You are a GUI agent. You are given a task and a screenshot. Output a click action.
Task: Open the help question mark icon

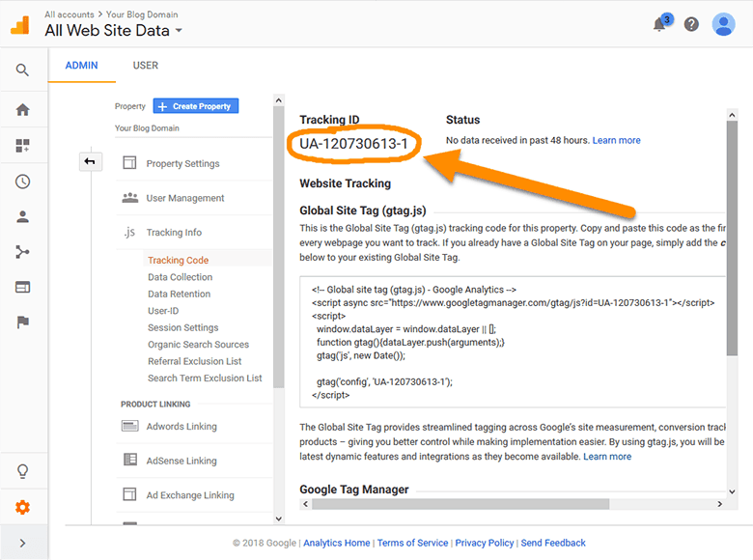pyautogui.click(x=691, y=24)
